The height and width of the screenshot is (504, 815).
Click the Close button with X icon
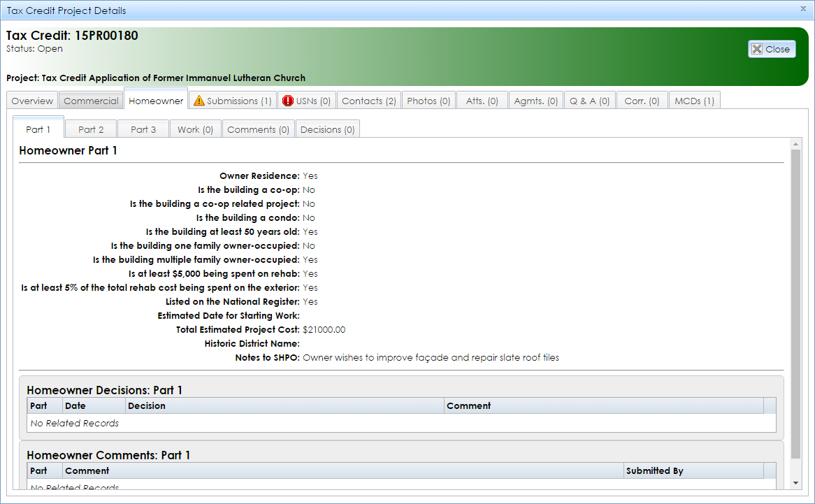[772, 49]
